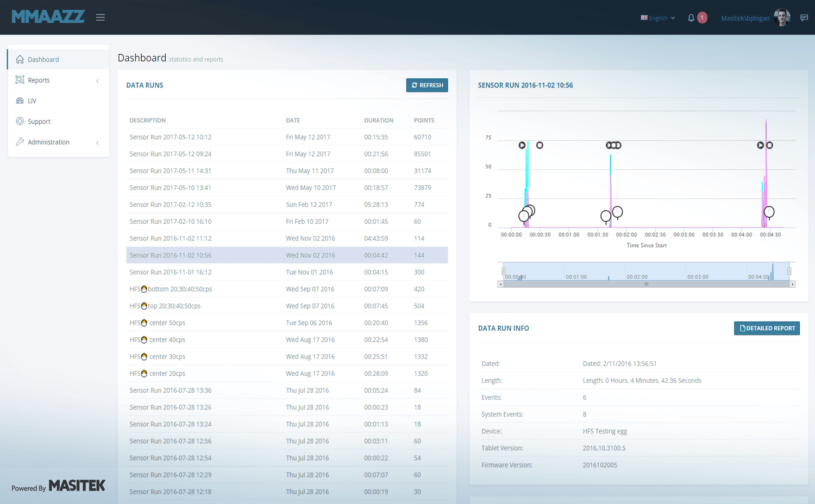Expand the Reports submenu chevron
The width and height of the screenshot is (815, 504).
(x=98, y=81)
